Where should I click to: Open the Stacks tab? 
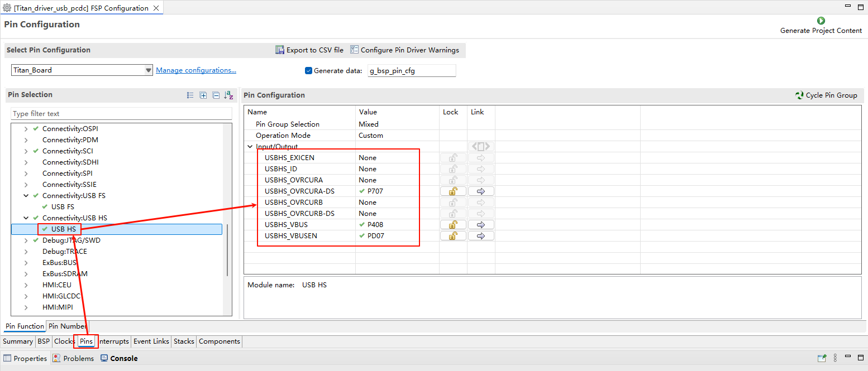tap(184, 341)
